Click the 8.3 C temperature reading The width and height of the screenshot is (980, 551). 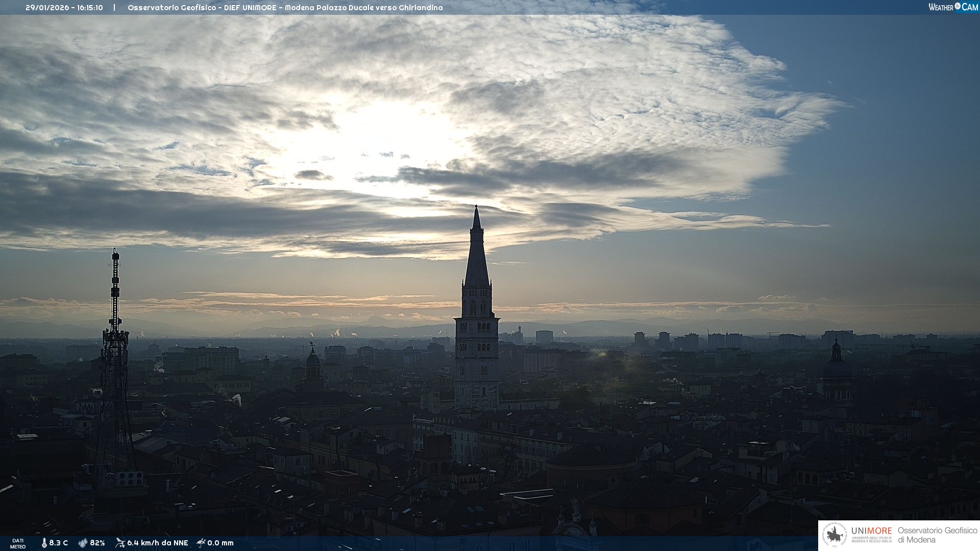(x=59, y=543)
